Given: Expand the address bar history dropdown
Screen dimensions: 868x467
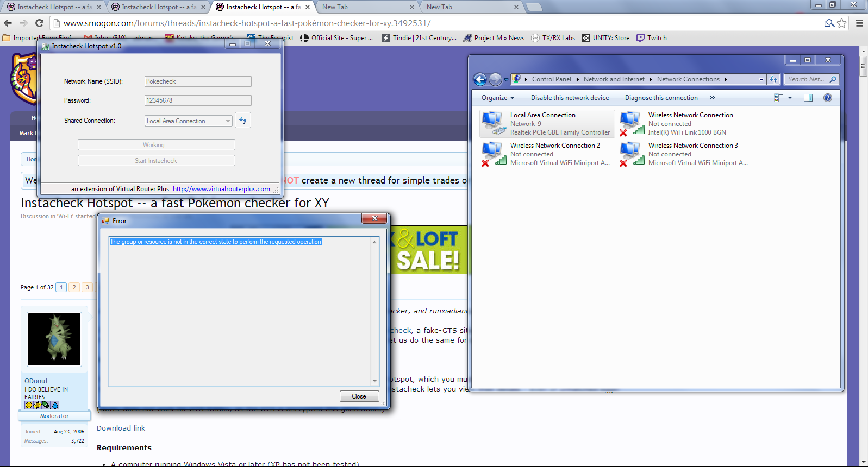Looking at the screenshot, I should click(x=761, y=79).
